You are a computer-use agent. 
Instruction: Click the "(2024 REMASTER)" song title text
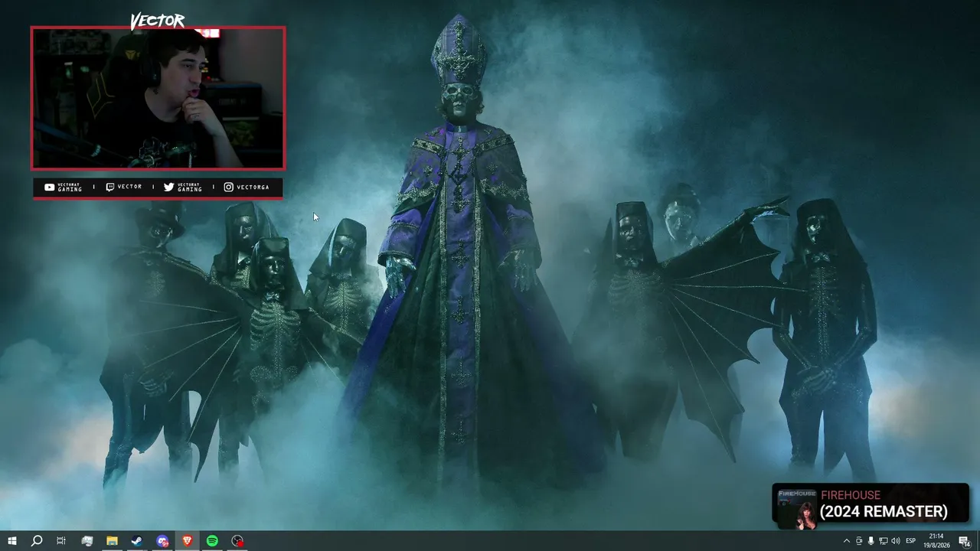click(x=884, y=512)
